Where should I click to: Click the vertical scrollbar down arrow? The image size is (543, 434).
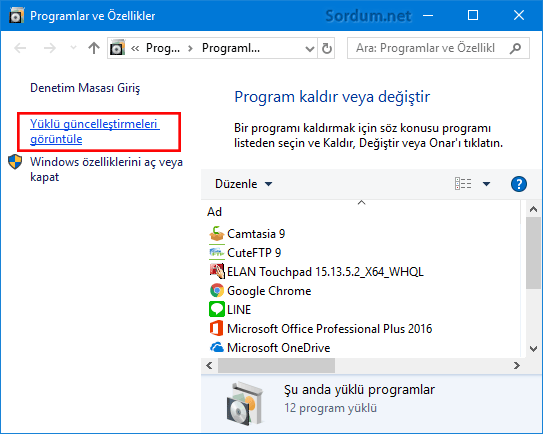(533, 348)
